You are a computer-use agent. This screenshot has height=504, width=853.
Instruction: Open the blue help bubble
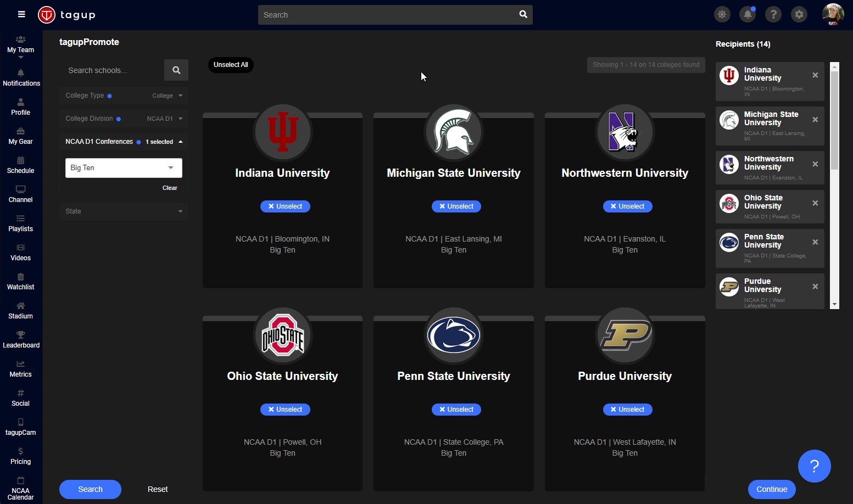[x=815, y=466]
